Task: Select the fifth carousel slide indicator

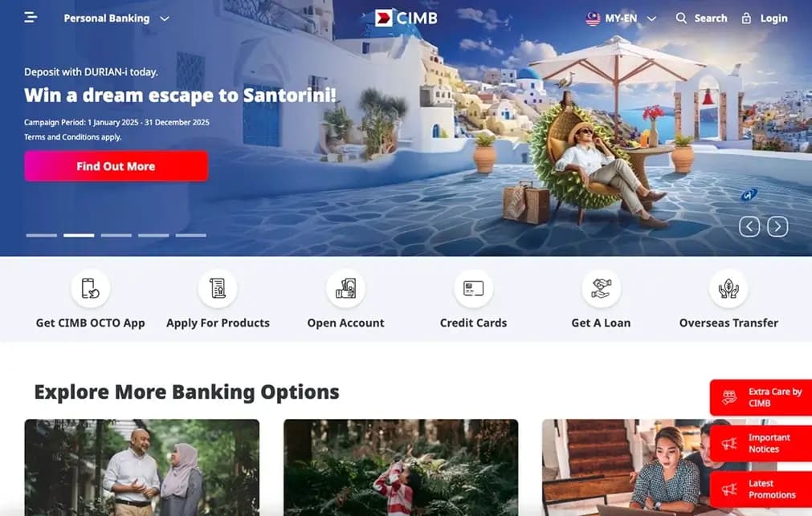Action: click(190, 235)
